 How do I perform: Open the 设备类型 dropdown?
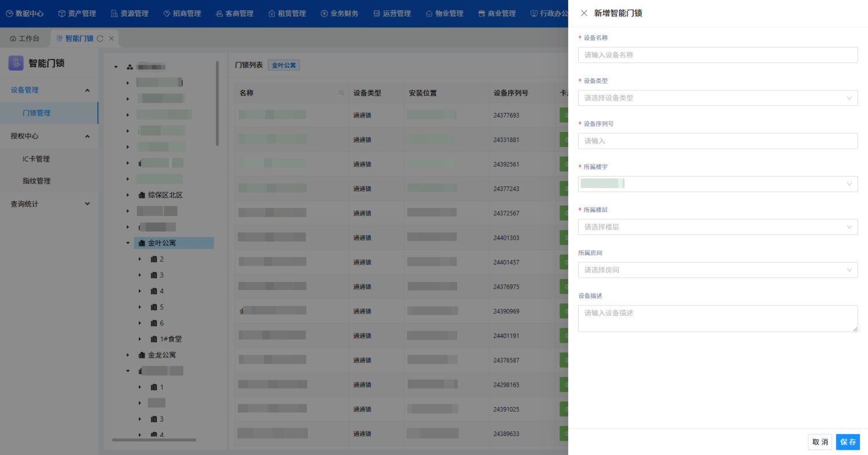718,98
